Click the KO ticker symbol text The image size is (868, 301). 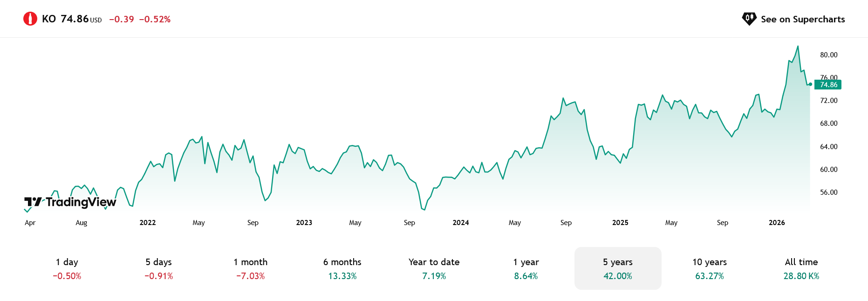[49, 19]
